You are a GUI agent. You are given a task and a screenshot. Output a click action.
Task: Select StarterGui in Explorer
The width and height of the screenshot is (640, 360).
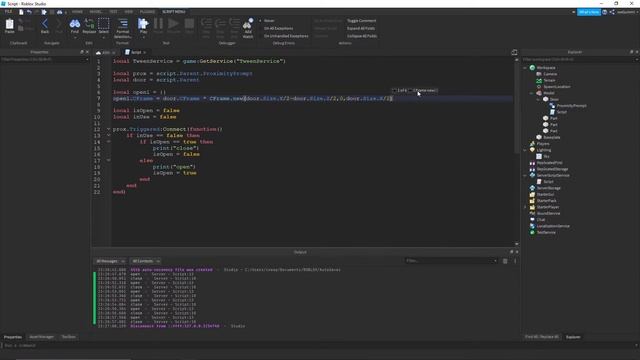click(545, 194)
